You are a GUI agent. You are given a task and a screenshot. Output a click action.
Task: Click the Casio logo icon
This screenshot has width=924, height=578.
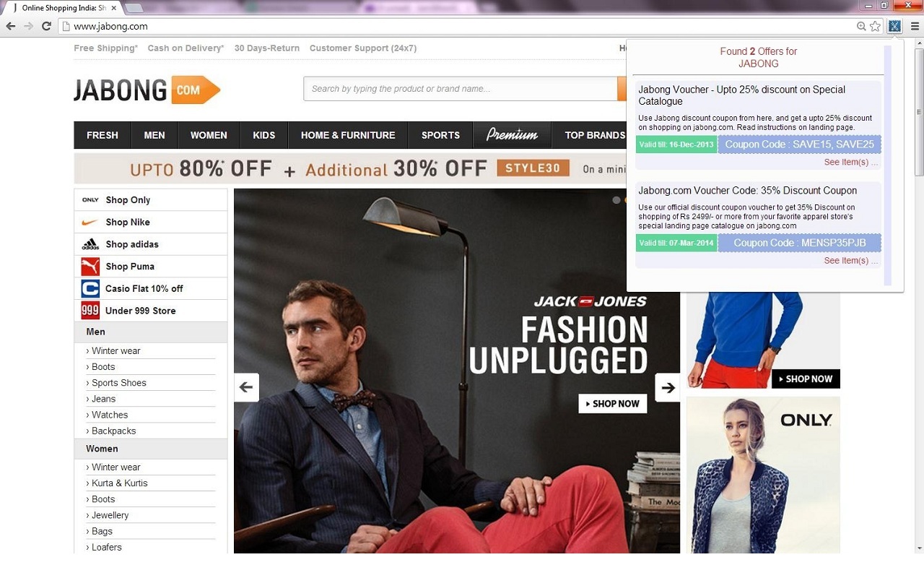pos(90,288)
